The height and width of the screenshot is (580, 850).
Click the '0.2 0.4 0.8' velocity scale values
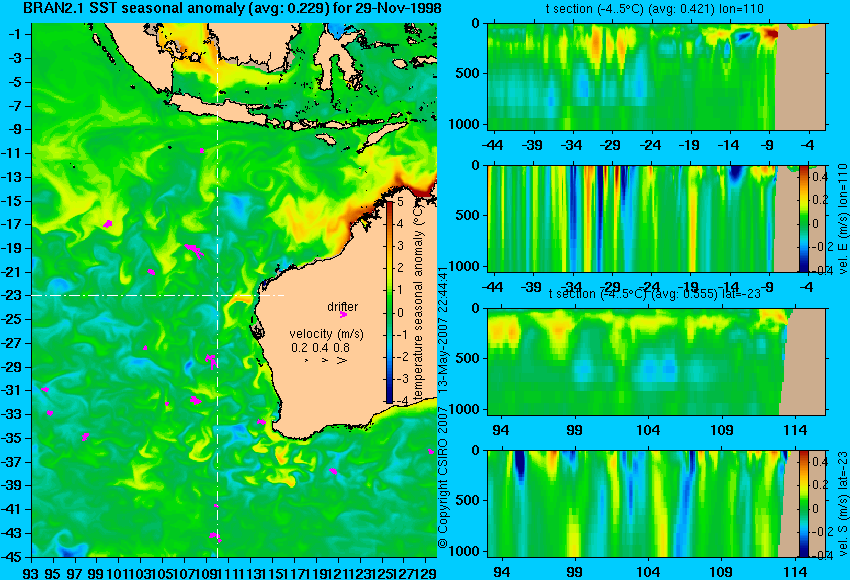(320, 347)
